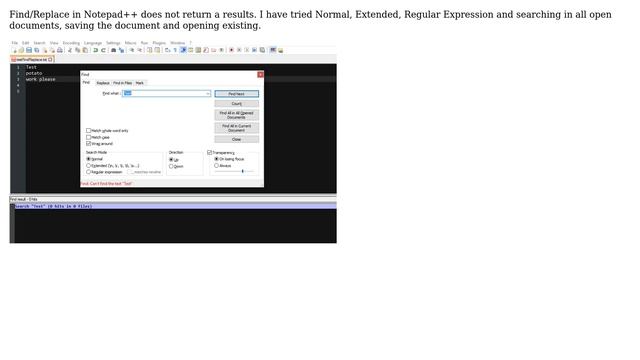Click the Zoom Out toolbar icon

(x=140, y=50)
